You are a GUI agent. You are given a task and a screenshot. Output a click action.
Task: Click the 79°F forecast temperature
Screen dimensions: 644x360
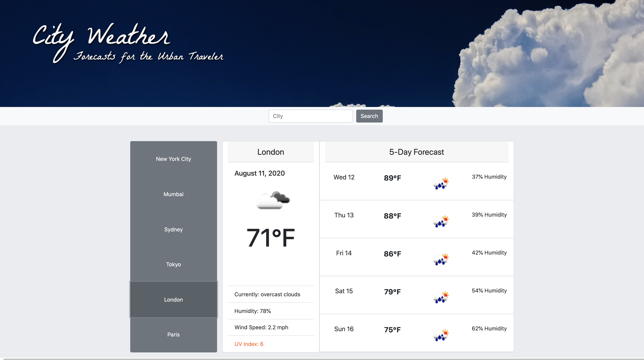(392, 292)
